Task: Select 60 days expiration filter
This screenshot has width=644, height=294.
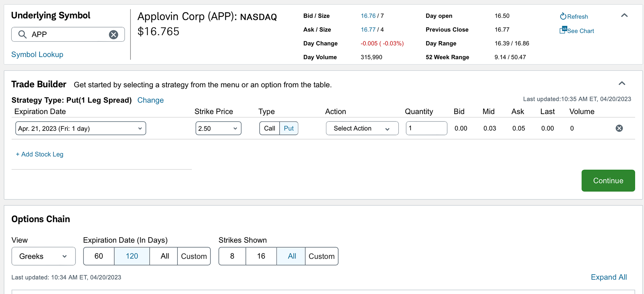Action: [99, 256]
